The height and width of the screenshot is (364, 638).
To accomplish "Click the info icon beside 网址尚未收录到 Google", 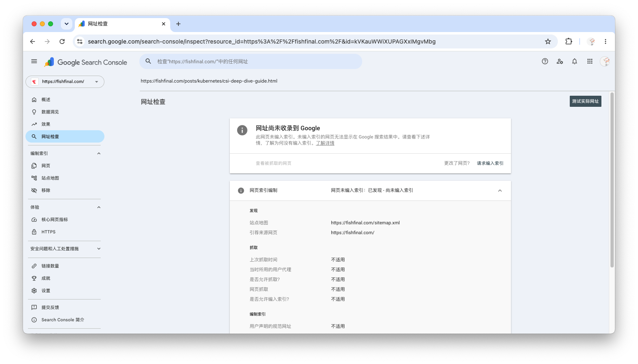I will 242,130.
